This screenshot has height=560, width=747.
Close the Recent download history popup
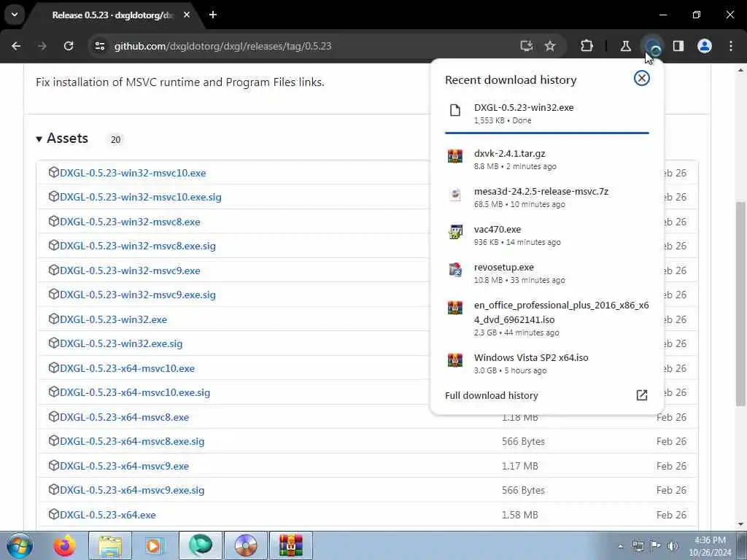click(x=642, y=78)
